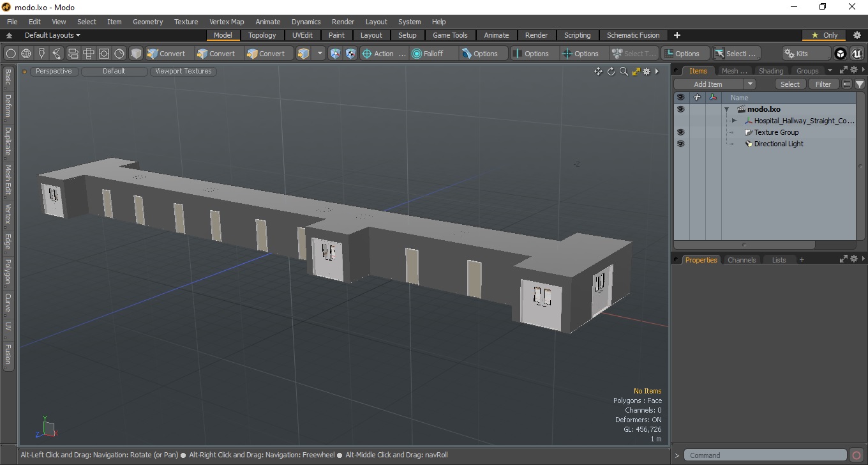Click the viewport rotate navigation icon
This screenshot has width=868, height=465.
pyautogui.click(x=611, y=72)
